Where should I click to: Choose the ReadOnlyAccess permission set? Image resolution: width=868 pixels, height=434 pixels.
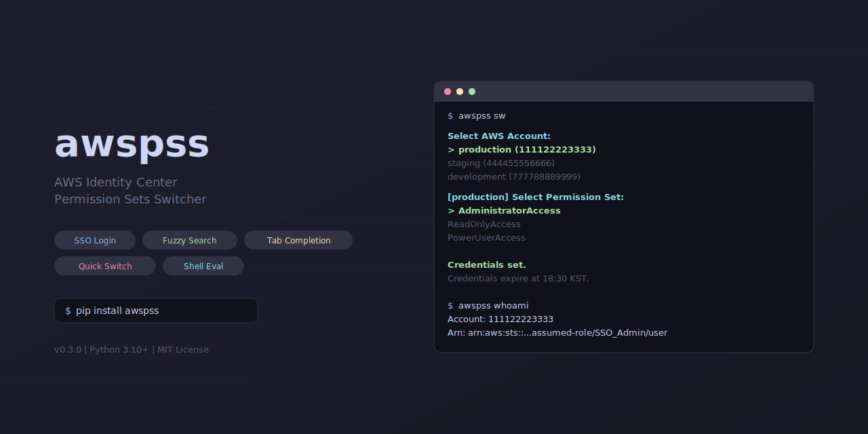pyautogui.click(x=484, y=224)
